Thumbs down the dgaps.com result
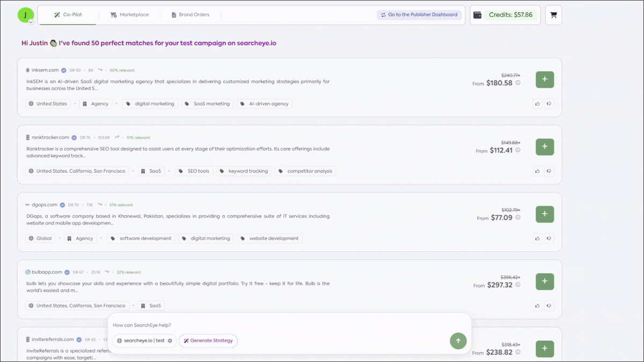644x362 pixels. point(548,239)
